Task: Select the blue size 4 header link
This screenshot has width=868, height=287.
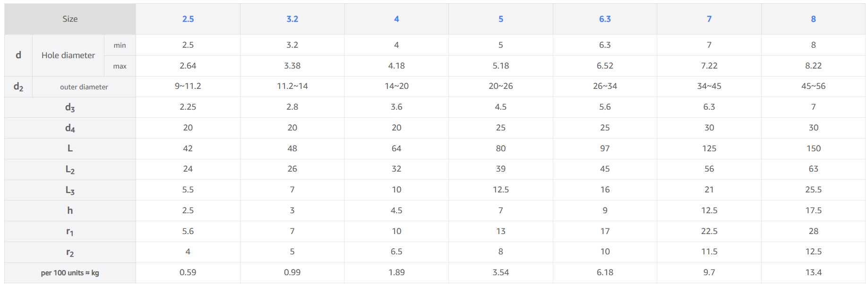Action: [x=396, y=19]
